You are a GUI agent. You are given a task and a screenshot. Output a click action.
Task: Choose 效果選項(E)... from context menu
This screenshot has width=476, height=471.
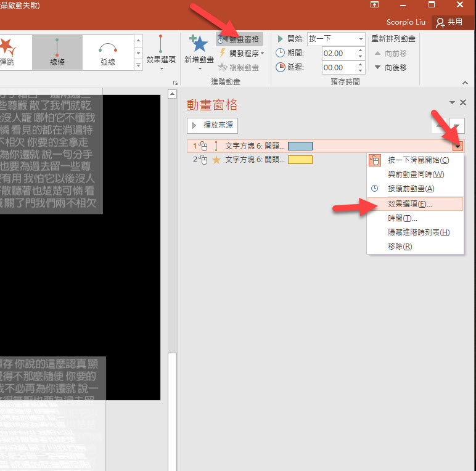click(x=409, y=203)
